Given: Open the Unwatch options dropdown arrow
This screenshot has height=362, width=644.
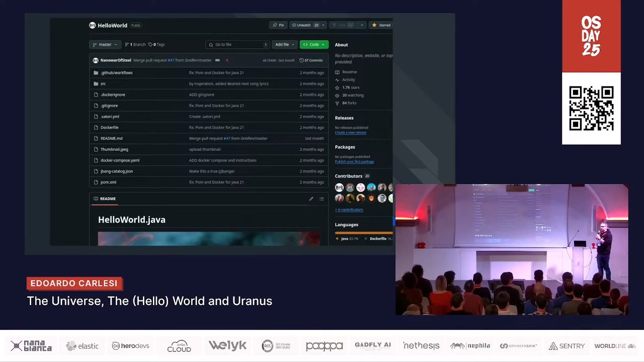Looking at the screenshot, I should (x=324, y=25).
